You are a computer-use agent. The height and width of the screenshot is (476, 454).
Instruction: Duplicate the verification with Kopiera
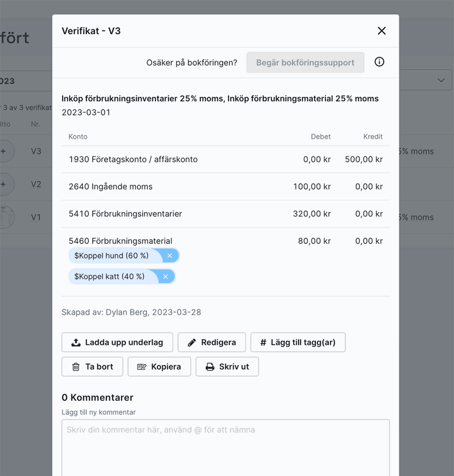(x=159, y=367)
